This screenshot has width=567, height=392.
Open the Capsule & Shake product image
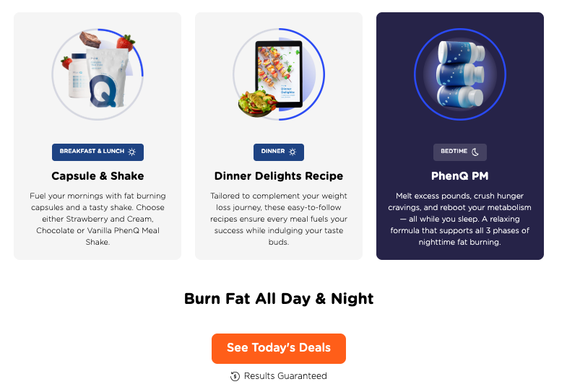pyautogui.click(x=98, y=74)
